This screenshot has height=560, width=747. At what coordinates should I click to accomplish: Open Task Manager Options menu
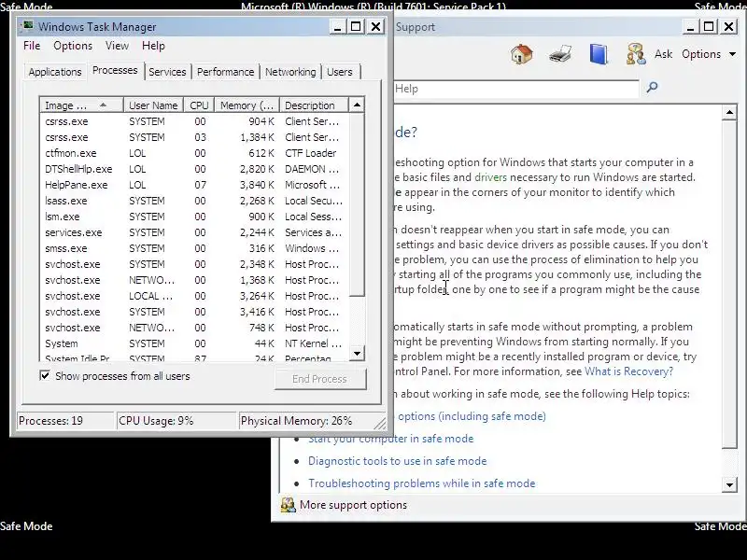tap(73, 46)
